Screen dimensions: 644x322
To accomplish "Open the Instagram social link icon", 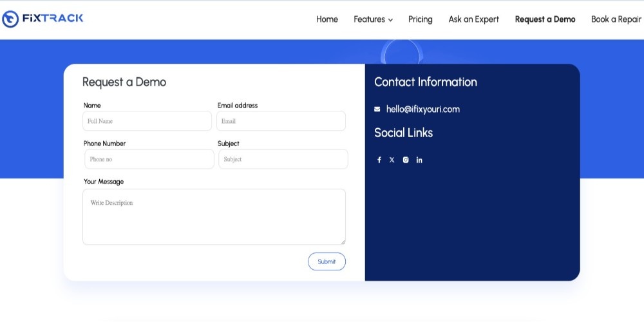I will pyautogui.click(x=406, y=160).
